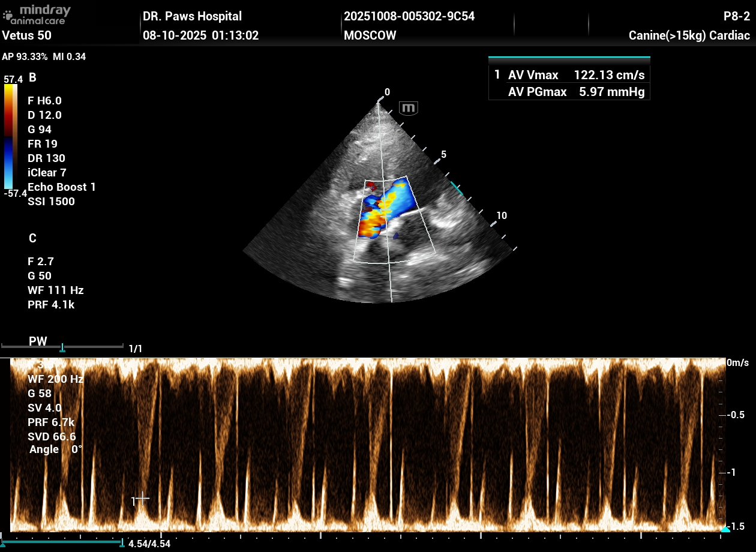
Task: Click the cyan focus position marker on depth scale
Action: coord(457,189)
